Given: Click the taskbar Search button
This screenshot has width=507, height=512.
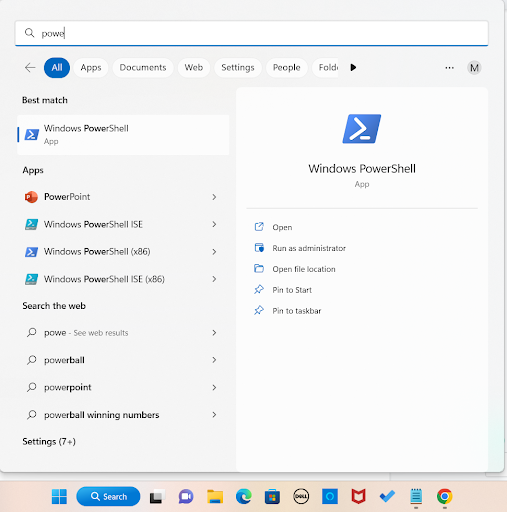Looking at the screenshot, I should [108, 496].
